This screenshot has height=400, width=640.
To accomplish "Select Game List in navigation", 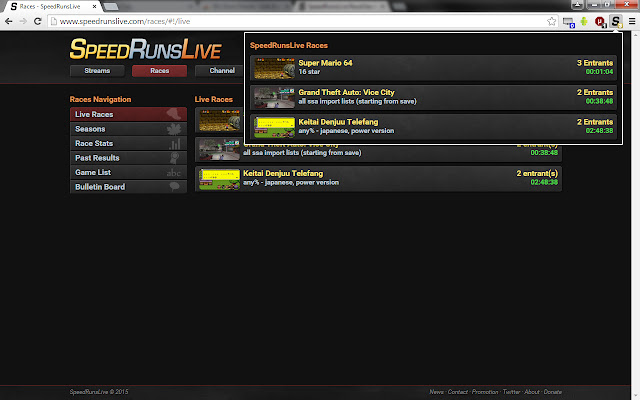I will coord(128,172).
